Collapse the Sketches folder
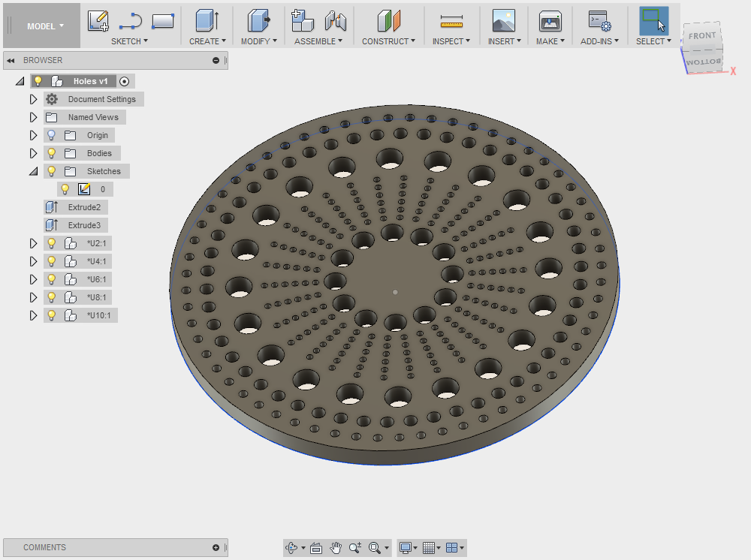Viewport: 751px width, 560px height. coord(33,171)
